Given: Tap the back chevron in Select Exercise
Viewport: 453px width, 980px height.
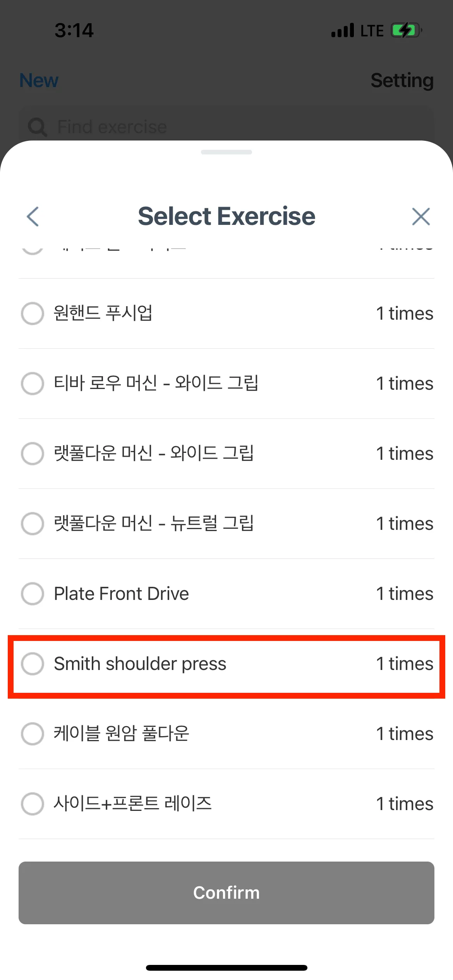Looking at the screenshot, I should tap(33, 216).
